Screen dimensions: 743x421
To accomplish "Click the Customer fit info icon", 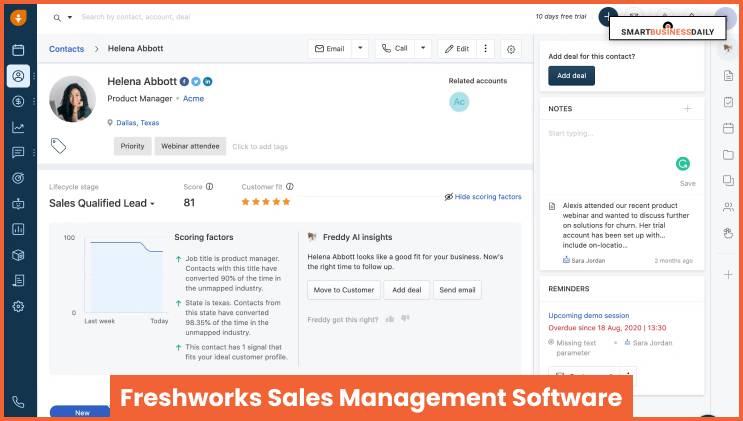I will pyautogui.click(x=290, y=186).
